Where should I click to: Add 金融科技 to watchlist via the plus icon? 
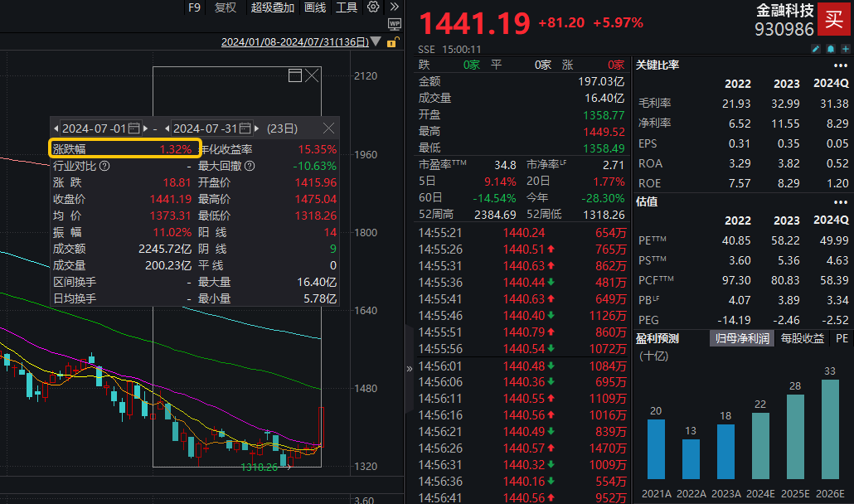(x=845, y=48)
